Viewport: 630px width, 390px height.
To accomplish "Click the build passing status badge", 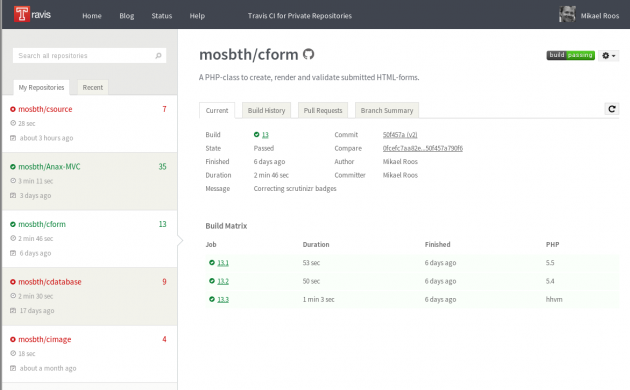I will [571, 55].
